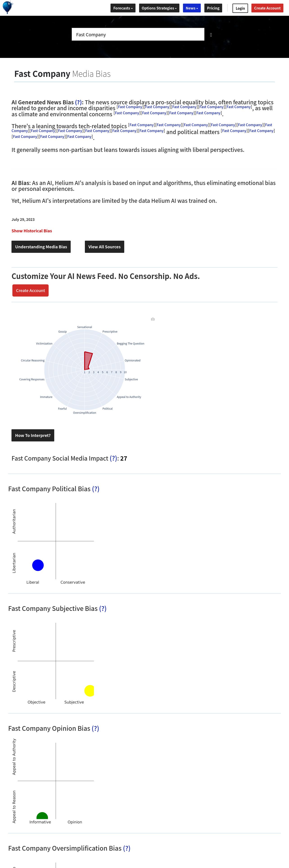
Task: Open the Options Strategies dropdown
Action: [x=159, y=8]
